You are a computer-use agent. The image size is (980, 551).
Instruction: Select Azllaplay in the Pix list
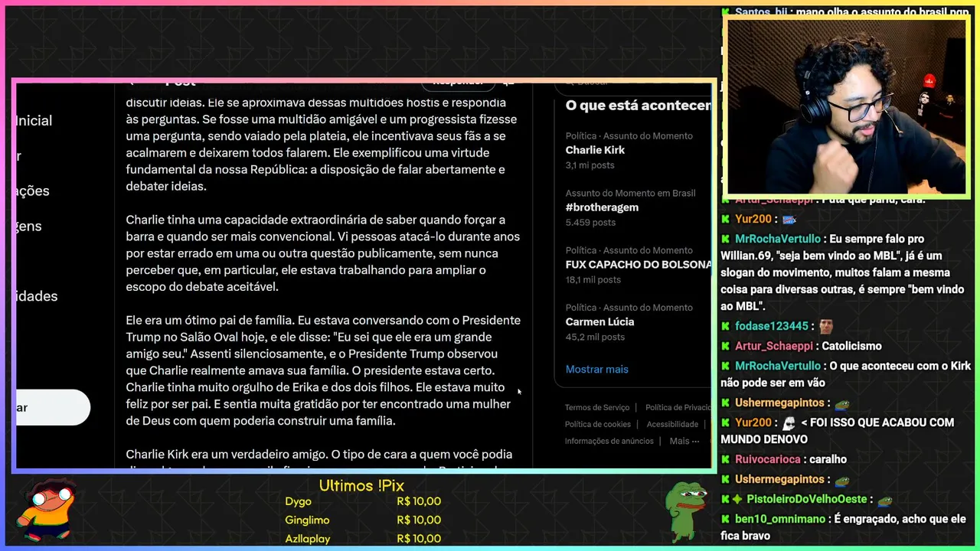(308, 539)
